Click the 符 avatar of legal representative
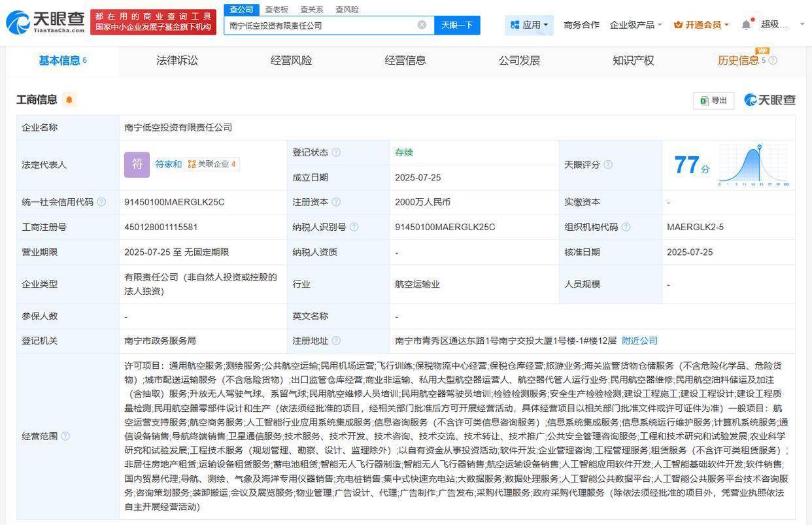Image resolution: width=812 pixels, height=525 pixels. [137, 164]
